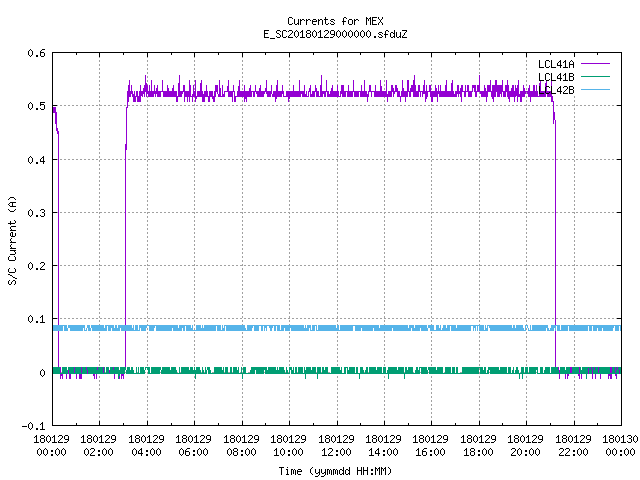This screenshot has width=640, height=480.
Task: Click the purple legend line sample for LCL41A
Action: (x=595, y=64)
